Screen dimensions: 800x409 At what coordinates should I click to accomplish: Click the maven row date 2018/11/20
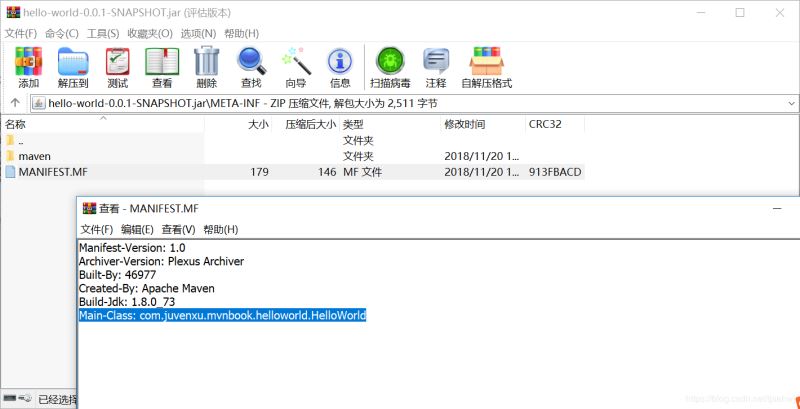click(x=482, y=156)
